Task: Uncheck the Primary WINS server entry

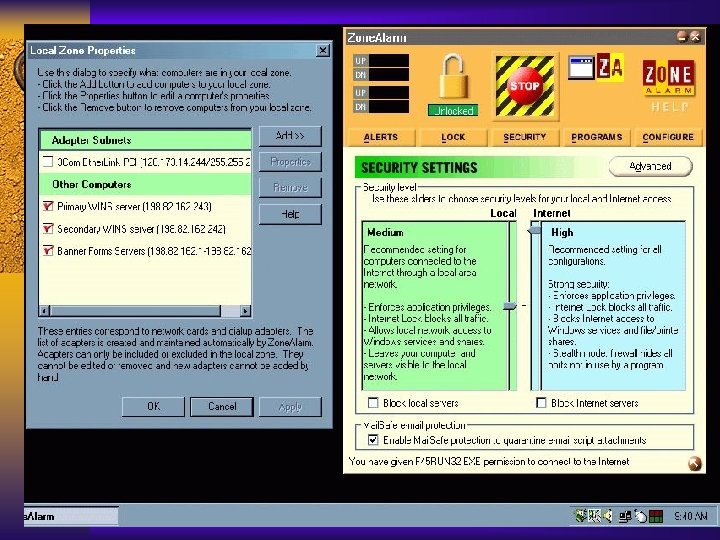Action: coord(48,206)
